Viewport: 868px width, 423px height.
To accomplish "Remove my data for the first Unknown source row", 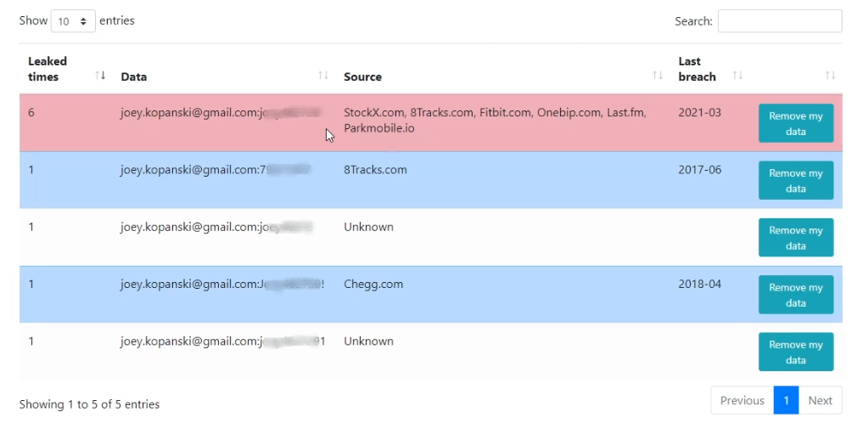I will (796, 237).
